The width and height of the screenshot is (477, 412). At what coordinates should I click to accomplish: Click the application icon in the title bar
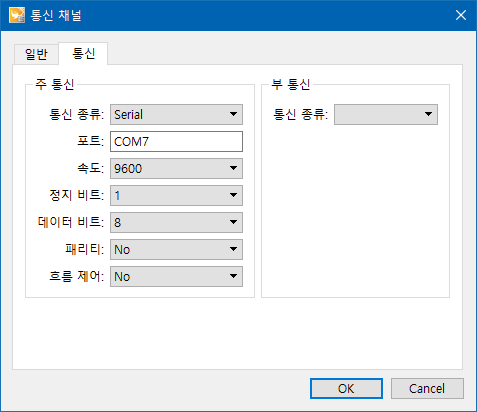click(x=17, y=15)
